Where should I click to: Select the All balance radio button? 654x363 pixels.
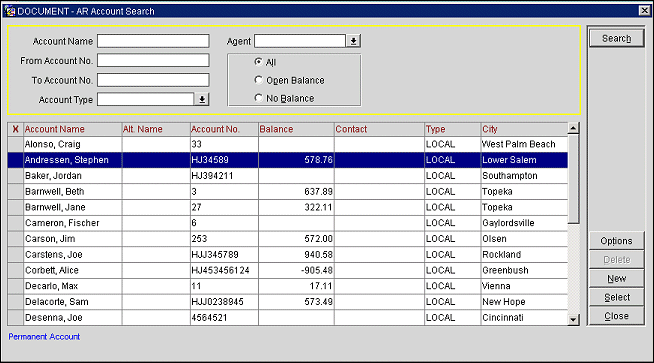tap(259, 62)
